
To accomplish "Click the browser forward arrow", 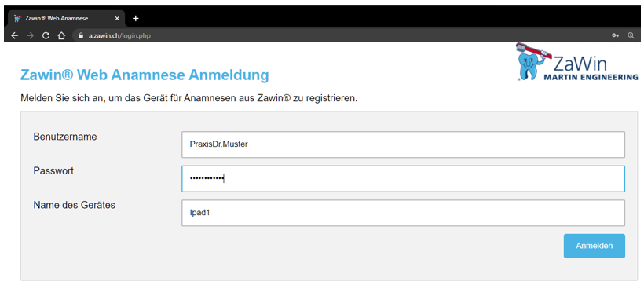I will [x=30, y=36].
